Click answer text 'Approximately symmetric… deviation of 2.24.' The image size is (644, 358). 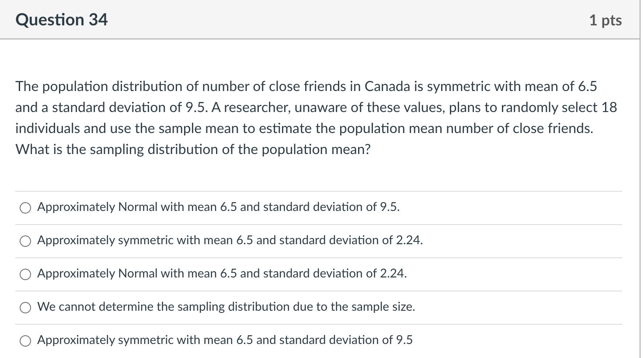[230, 240]
